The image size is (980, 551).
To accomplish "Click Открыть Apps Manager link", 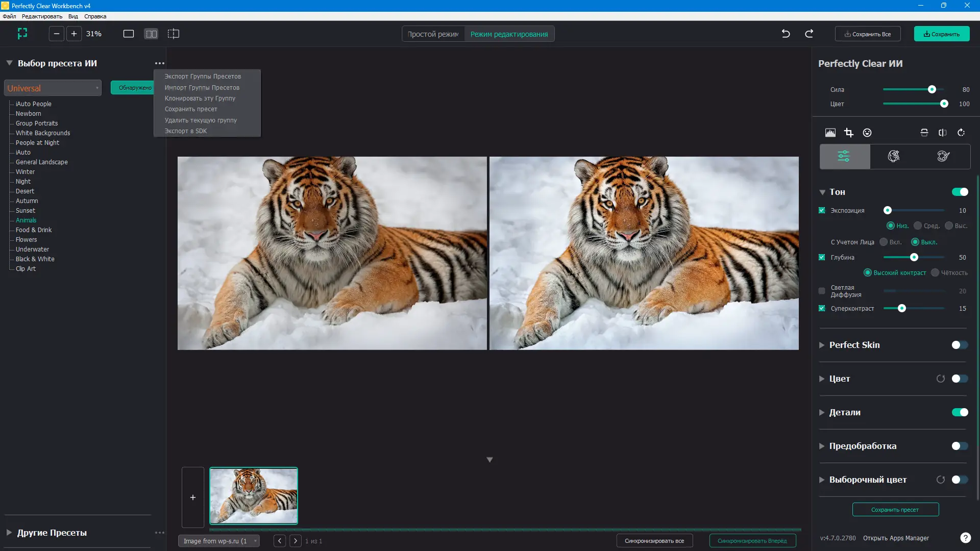I will pyautogui.click(x=896, y=538).
